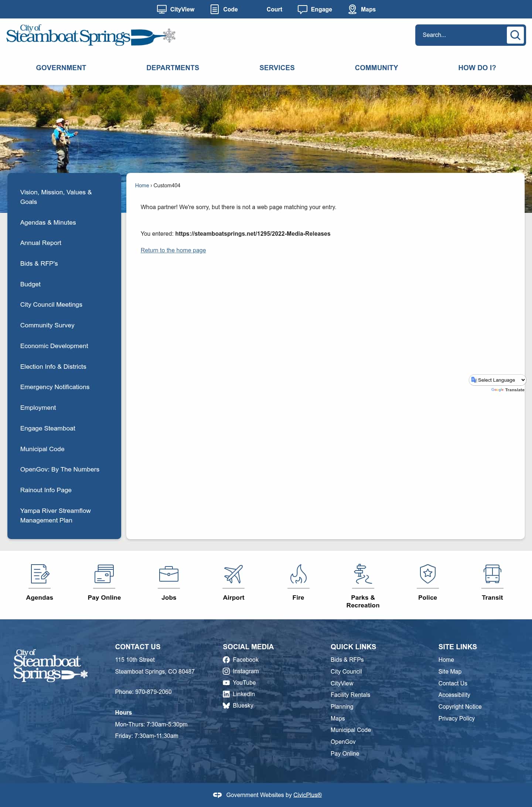The width and height of the screenshot is (532, 807).
Task: Open the Airport airplane icon
Action: tap(233, 574)
